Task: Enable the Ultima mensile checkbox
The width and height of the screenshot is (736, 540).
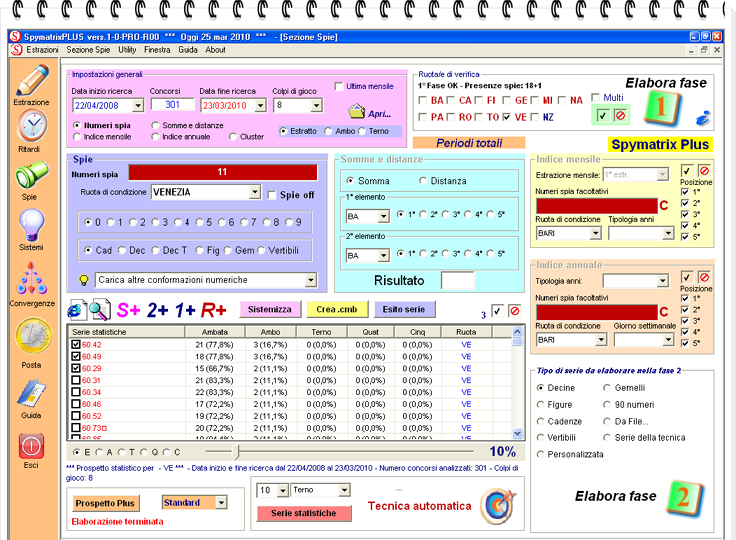Action: point(338,86)
